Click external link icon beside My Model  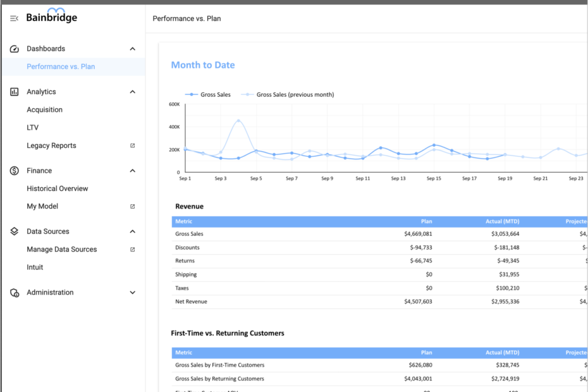132,206
